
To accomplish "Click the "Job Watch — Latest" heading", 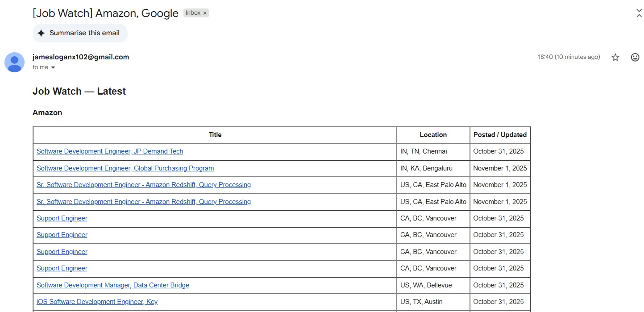I will tap(79, 92).
